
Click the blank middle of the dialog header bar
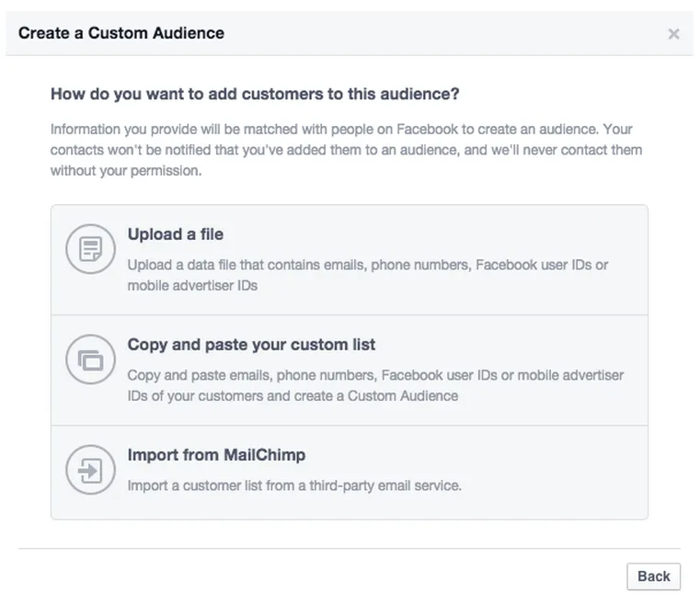[442, 33]
